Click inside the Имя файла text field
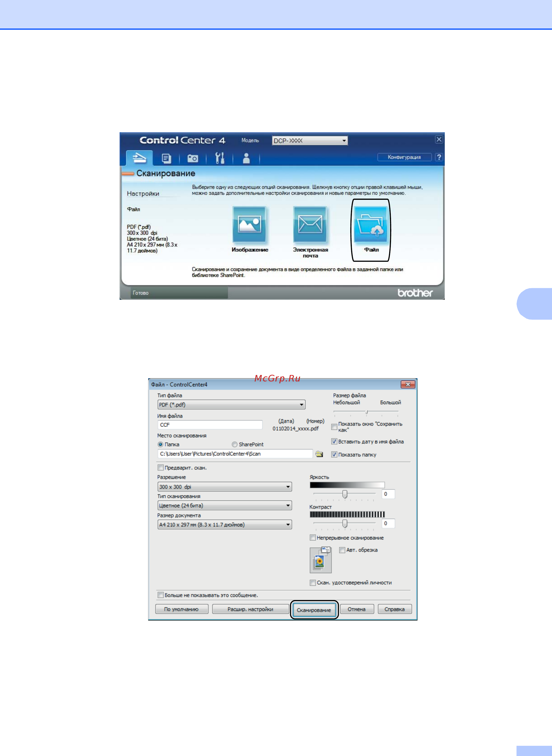Image resolution: width=552 pixels, height=756 pixels. point(210,425)
